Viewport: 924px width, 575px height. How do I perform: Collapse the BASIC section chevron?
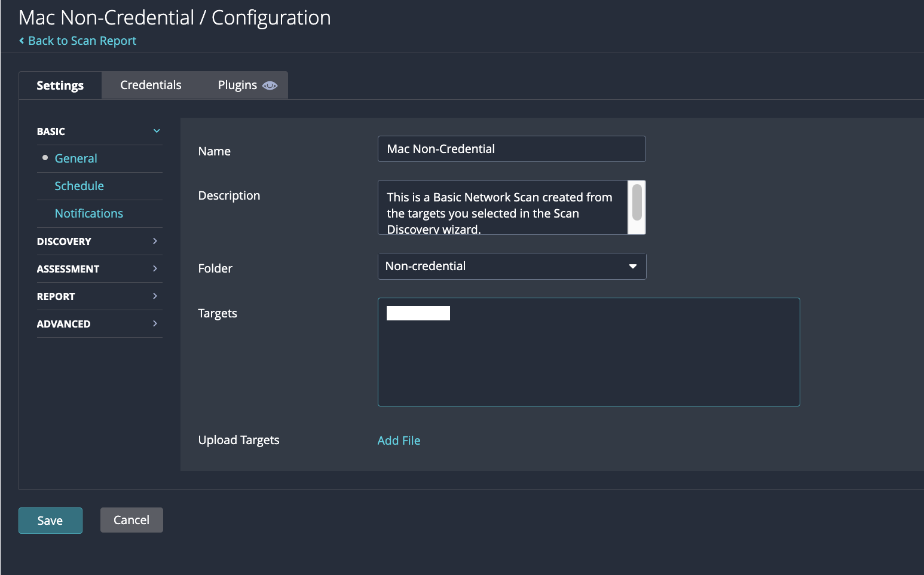[x=156, y=130]
